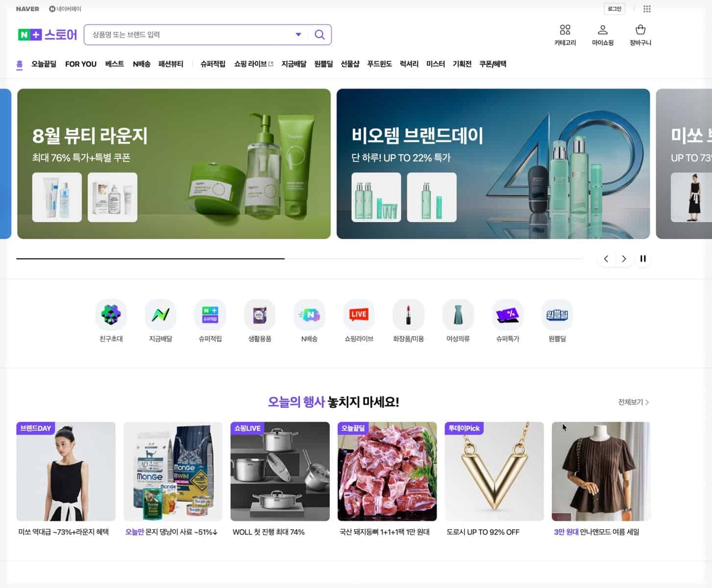Image resolution: width=712 pixels, height=588 pixels.
Task: Click '오늘만 몬지 댕냥이 사료 ~51%↓' text
Action: tap(172, 532)
